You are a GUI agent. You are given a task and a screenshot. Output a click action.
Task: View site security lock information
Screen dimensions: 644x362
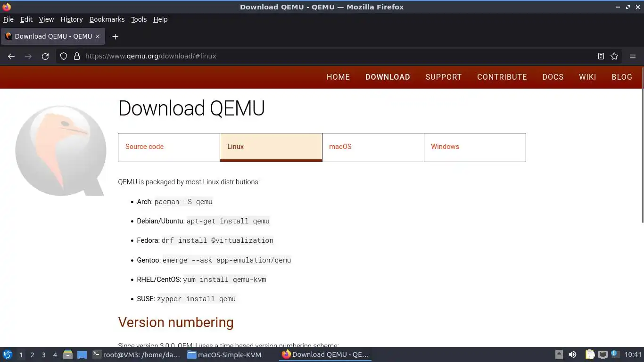click(x=77, y=56)
